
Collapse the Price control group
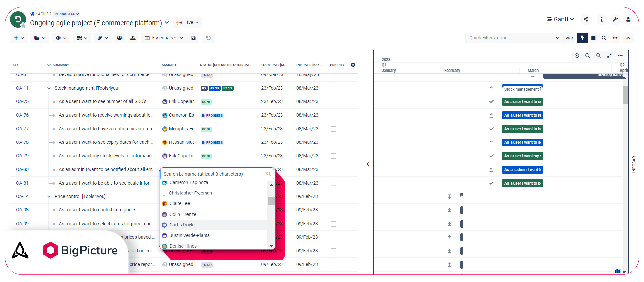coord(49,197)
